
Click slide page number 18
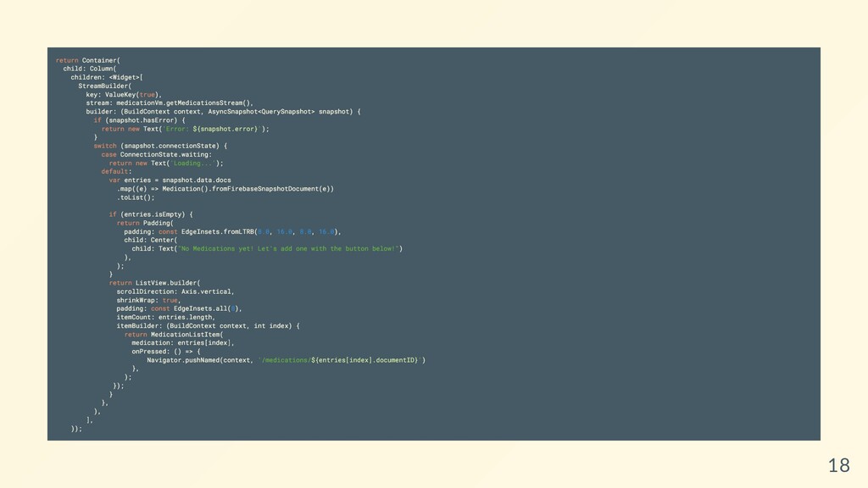838,465
